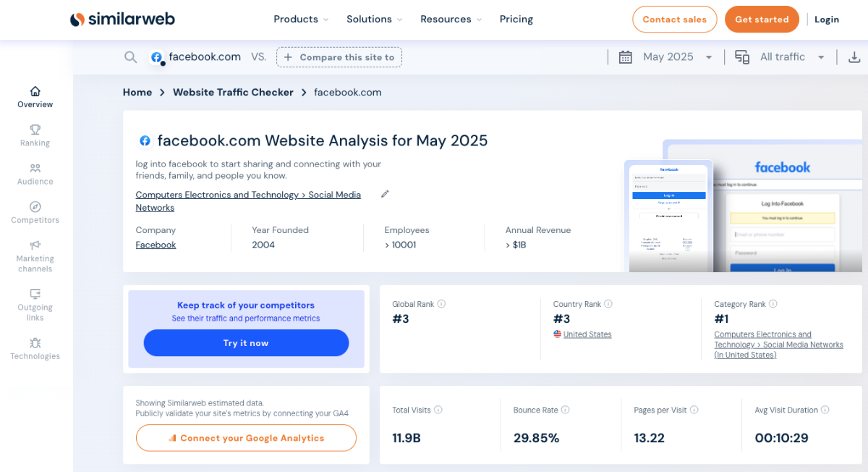Go to Home breadcrumb
Viewport: 868px width, 472px height.
(137, 93)
